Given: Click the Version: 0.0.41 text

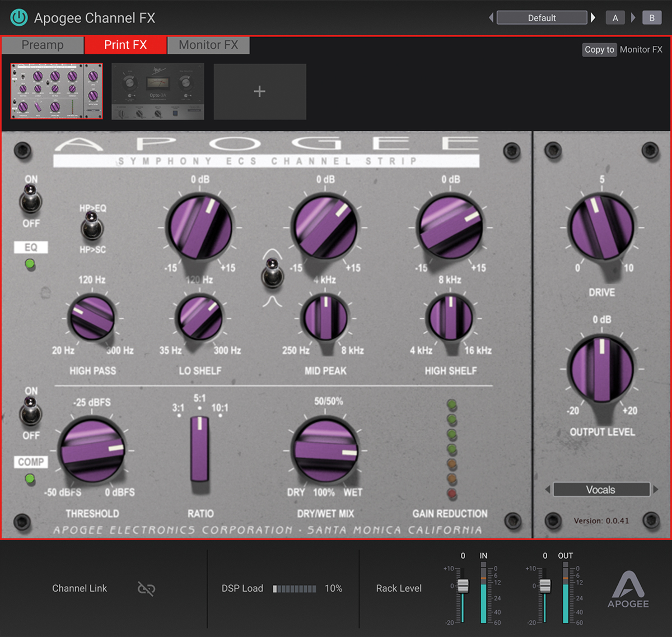Looking at the screenshot, I should pyautogui.click(x=601, y=520).
